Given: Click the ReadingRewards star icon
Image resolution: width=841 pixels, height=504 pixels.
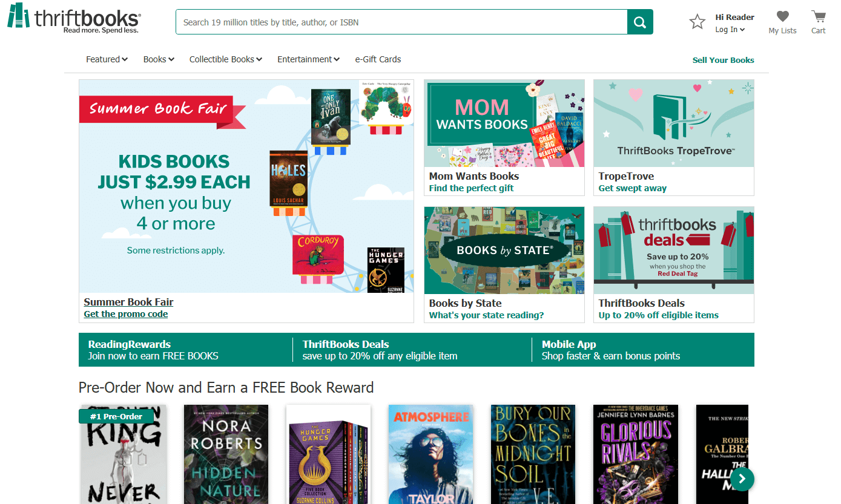Looking at the screenshot, I should (x=698, y=22).
